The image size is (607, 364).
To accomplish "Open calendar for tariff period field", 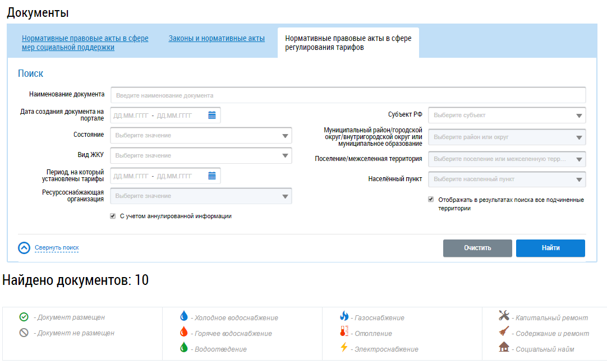I will (x=212, y=176).
